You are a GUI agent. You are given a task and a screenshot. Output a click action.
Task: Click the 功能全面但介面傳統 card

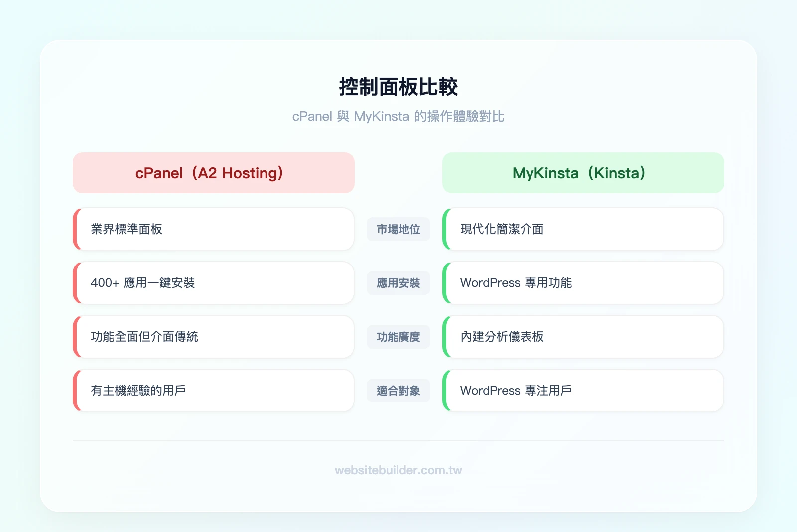214,337
